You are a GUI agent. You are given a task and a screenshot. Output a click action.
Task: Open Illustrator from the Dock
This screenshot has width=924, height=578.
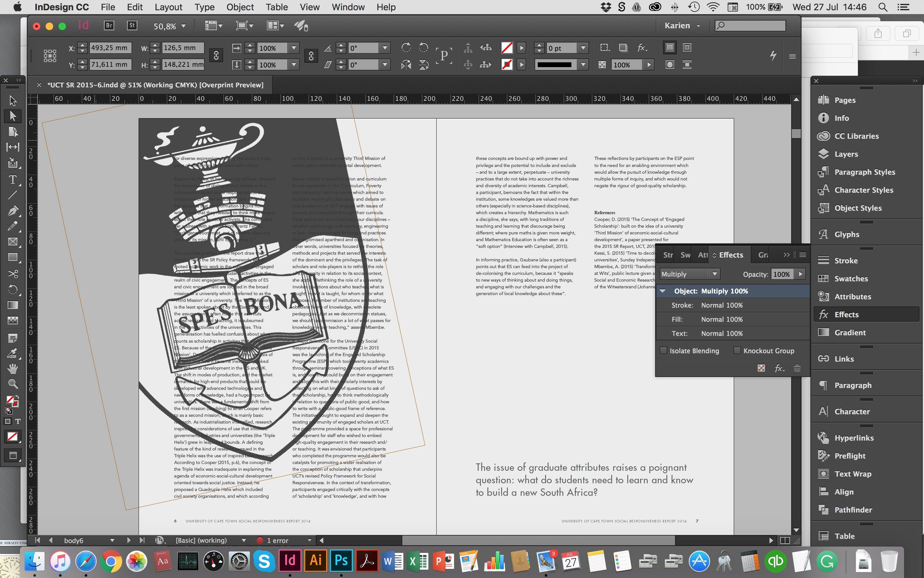(315, 561)
